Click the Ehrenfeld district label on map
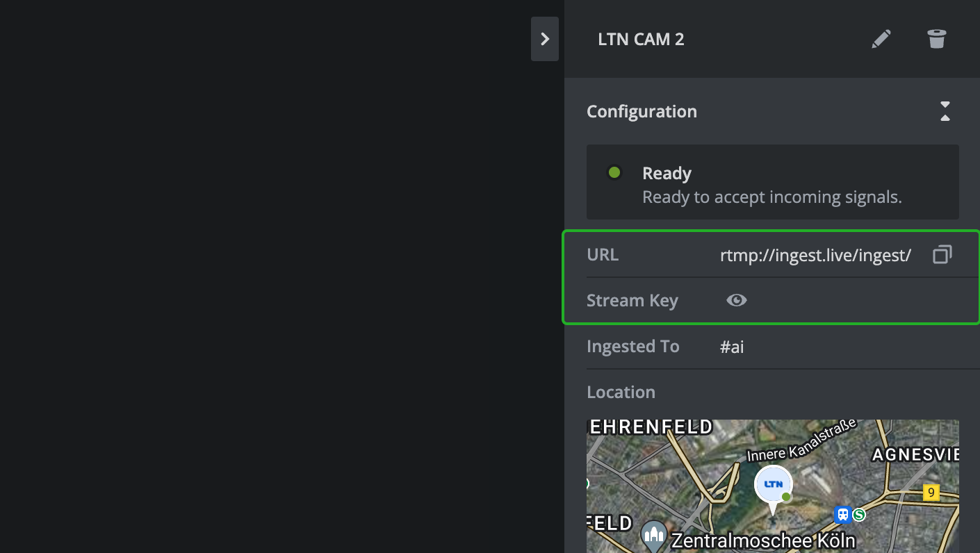The width and height of the screenshot is (980, 553). 642,427
